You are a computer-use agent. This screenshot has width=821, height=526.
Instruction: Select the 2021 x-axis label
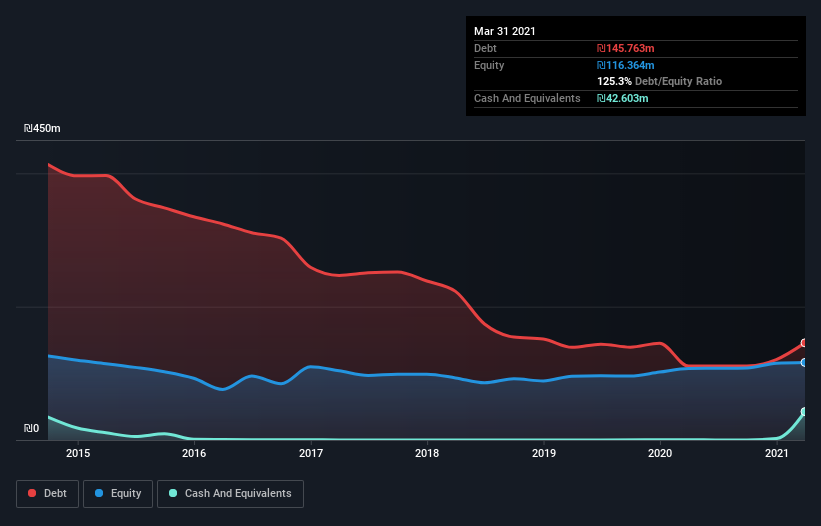(776, 453)
